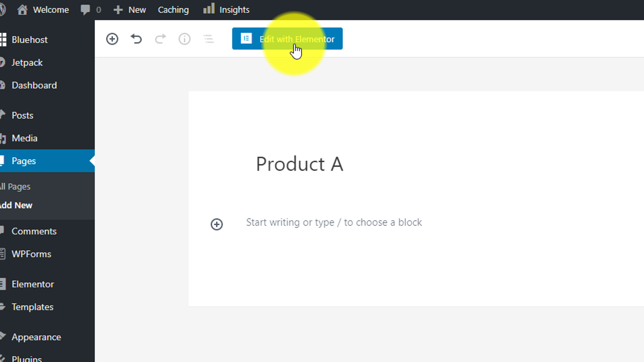
Task: Click the Start writing paragraph placeholder
Action: click(x=334, y=222)
